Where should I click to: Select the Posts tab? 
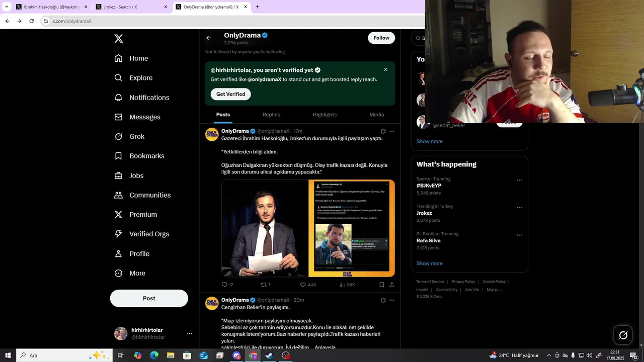click(223, 115)
